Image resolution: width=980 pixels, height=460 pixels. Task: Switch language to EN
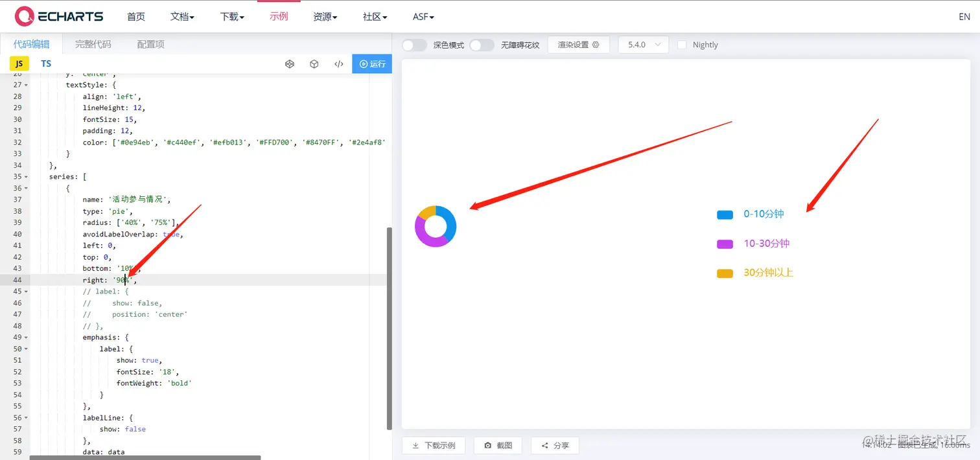click(x=964, y=17)
